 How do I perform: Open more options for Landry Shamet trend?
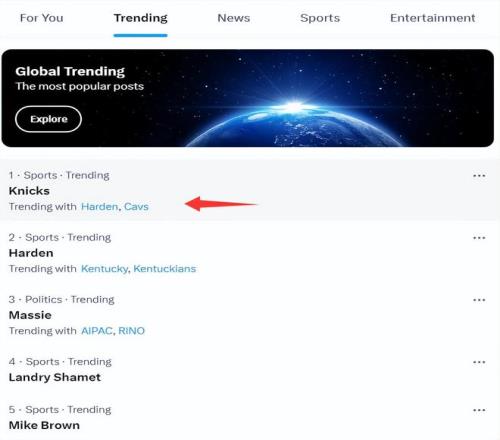(x=479, y=362)
